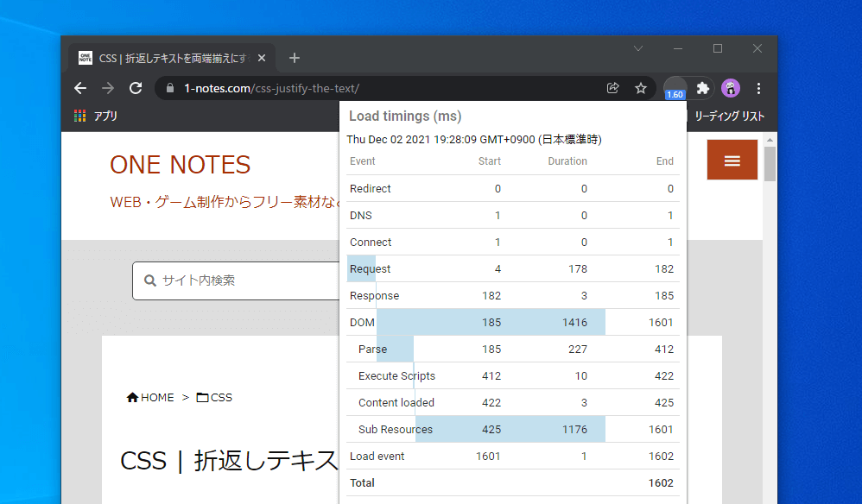Click the share icon in the address bar
This screenshot has height=504, width=862.
612,87
